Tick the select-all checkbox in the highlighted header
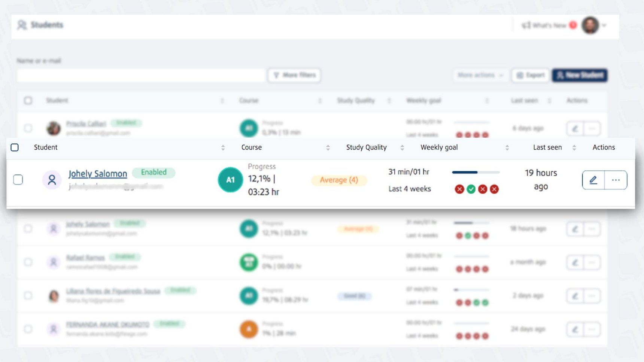The height and width of the screenshot is (362, 644). [15, 147]
